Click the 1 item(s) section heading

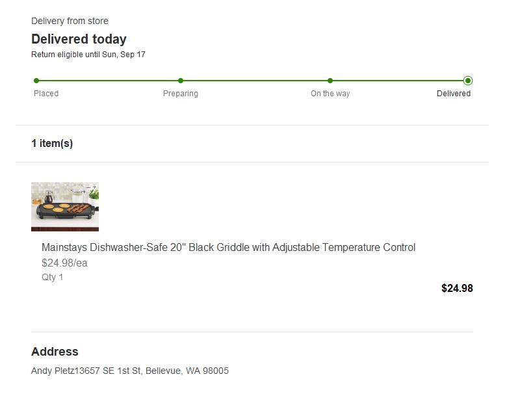click(x=52, y=144)
